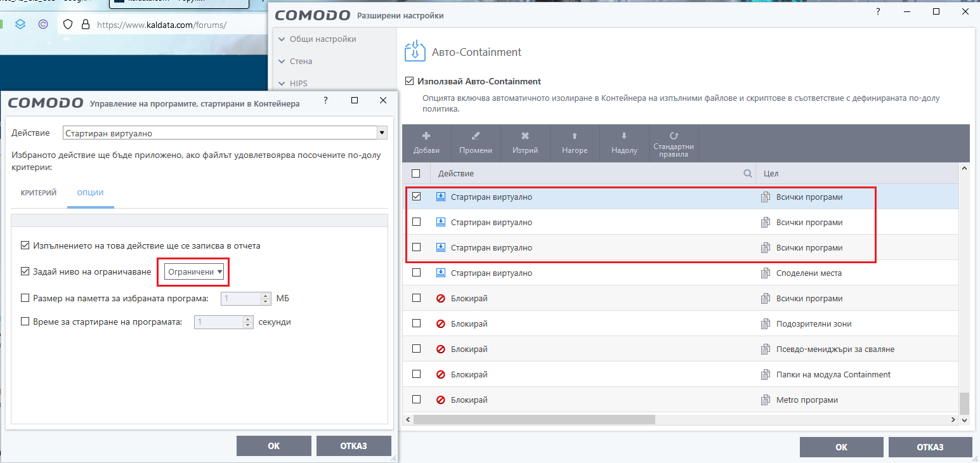Open help in the Разширени настройки window
The width and height of the screenshot is (980, 463).
(879, 12)
